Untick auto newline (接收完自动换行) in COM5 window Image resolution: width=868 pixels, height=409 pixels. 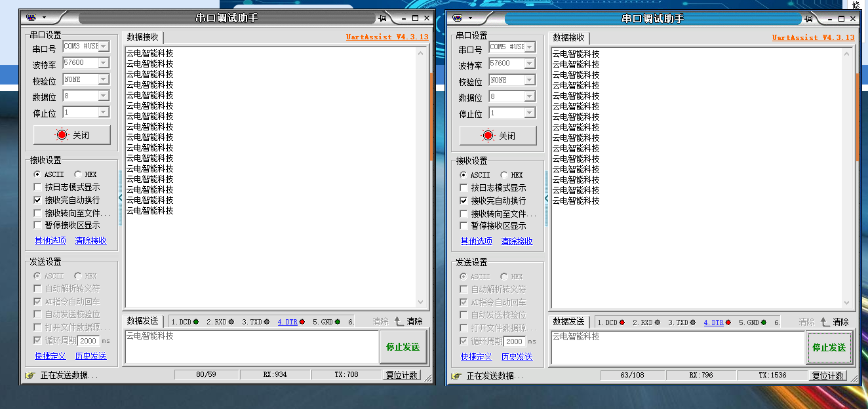pyautogui.click(x=464, y=201)
